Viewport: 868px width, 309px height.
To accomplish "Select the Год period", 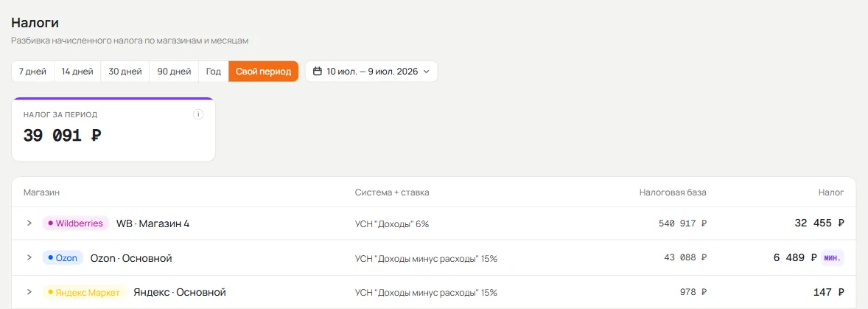I will [214, 72].
